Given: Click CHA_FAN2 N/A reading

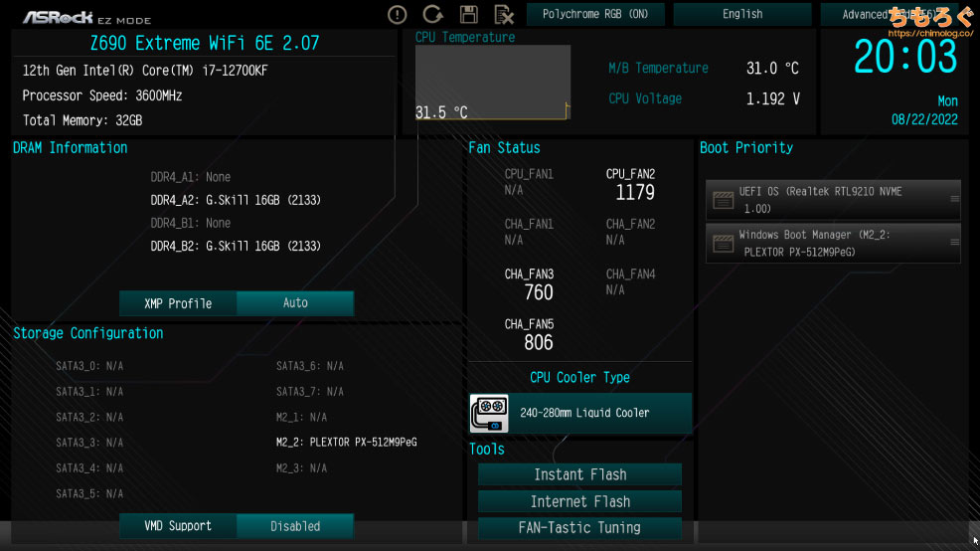Looking at the screenshot, I should click(615, 240).
